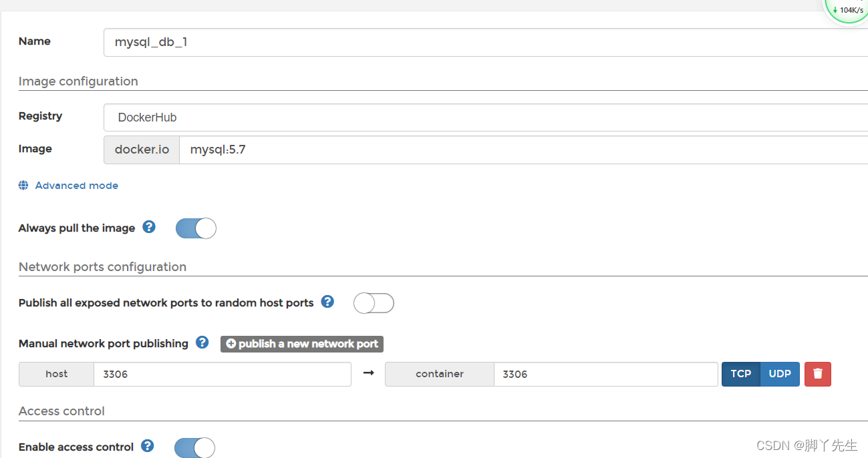Click the Image field showing mysql:5.7

[x=524, y=150]
